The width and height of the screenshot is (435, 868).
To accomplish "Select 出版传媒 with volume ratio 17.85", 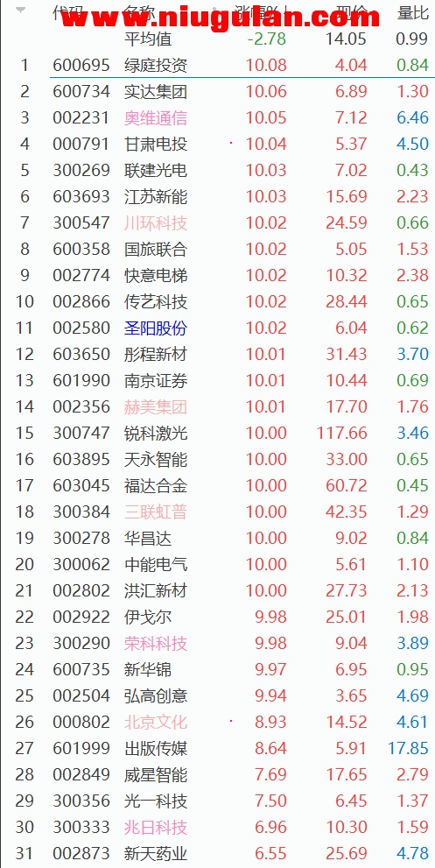I will coord(217,748).
